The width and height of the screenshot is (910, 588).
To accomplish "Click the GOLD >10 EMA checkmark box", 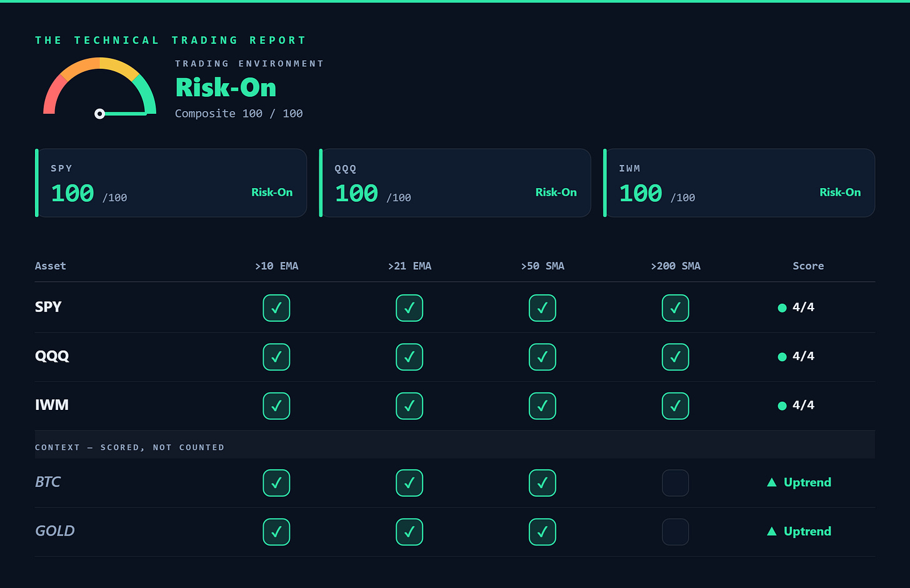I will (276, 532).
